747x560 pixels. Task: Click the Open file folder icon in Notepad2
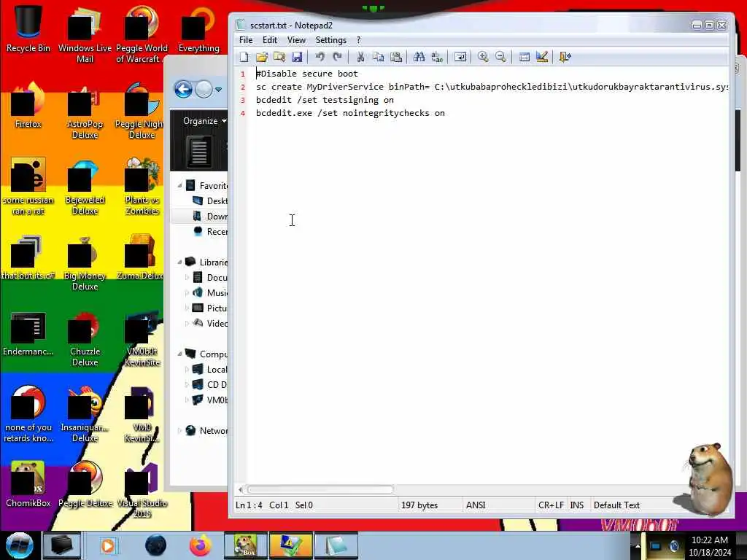tap(262, 57)
